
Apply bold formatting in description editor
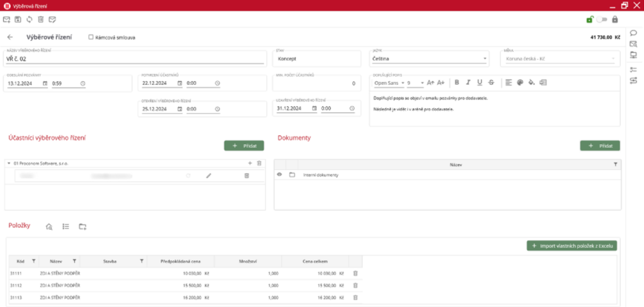point(457,82)
